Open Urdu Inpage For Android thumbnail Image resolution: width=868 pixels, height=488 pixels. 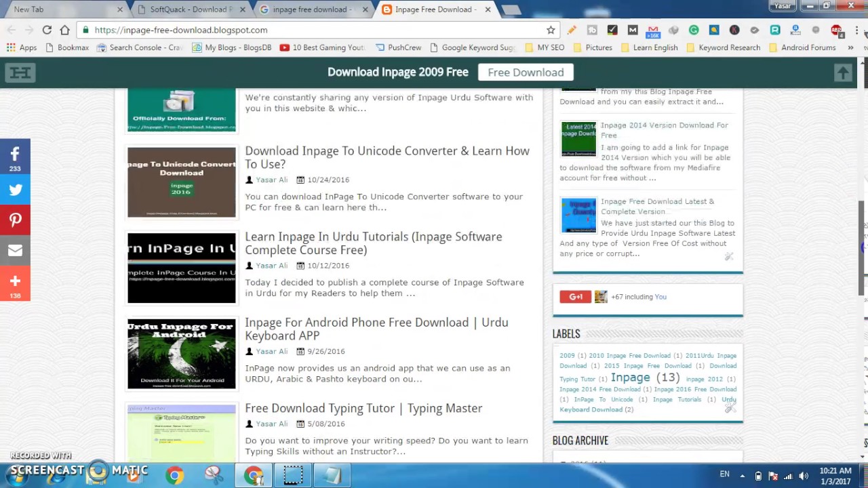point(182,354)
